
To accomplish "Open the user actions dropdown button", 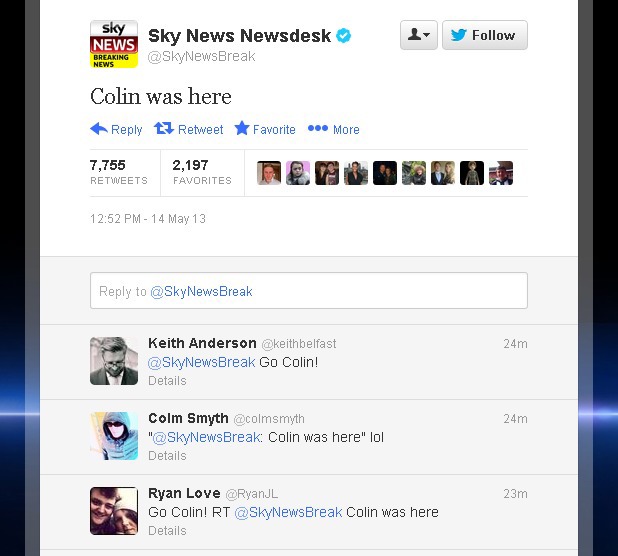I will click(x=419, y=35).
